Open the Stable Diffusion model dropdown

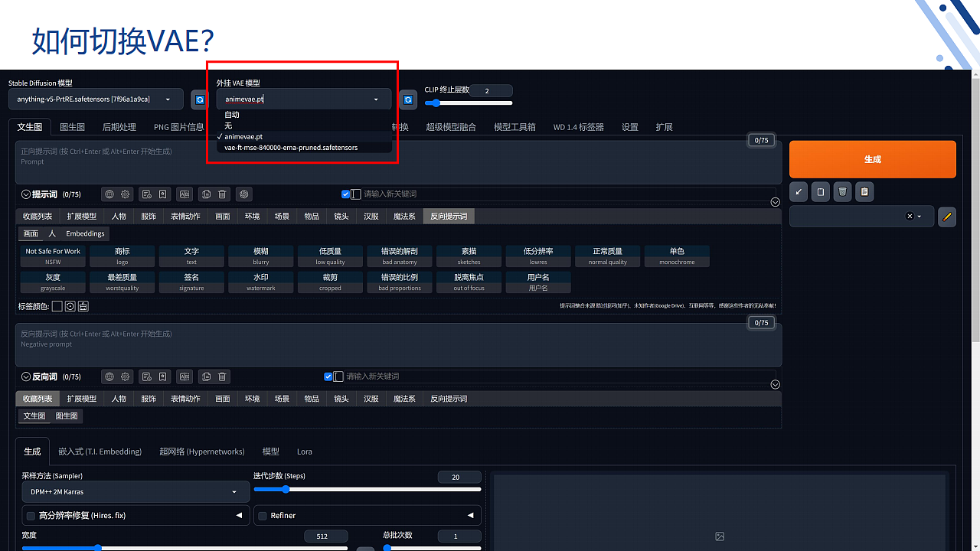click(x=96, y=99)
